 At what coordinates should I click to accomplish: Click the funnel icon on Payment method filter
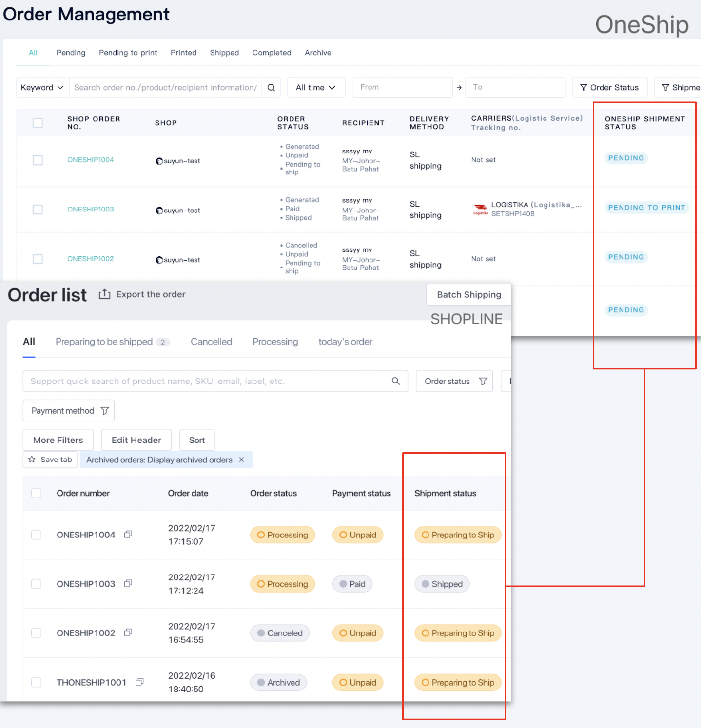tap(105, 411)
